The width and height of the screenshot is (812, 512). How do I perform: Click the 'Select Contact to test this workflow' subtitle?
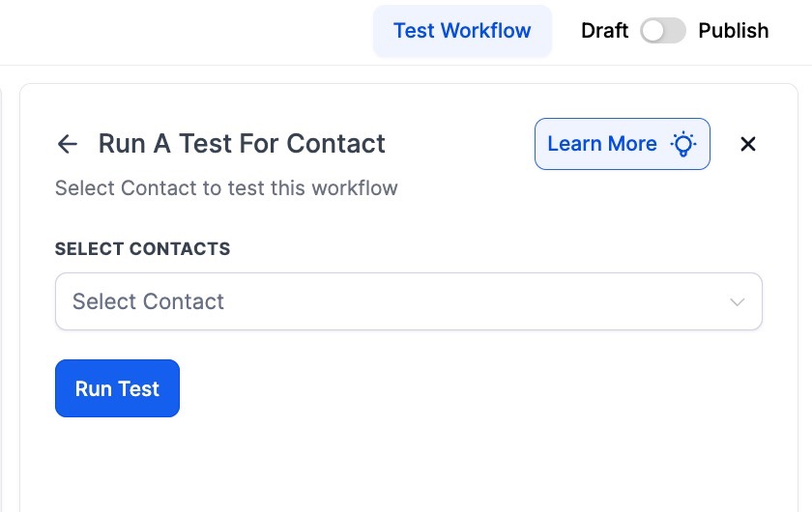pos(226,188)
